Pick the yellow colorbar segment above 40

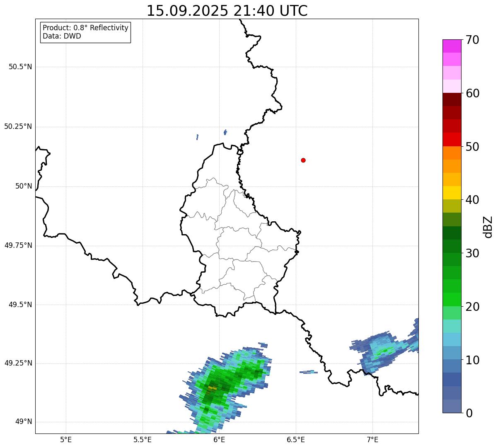(452, 193)
